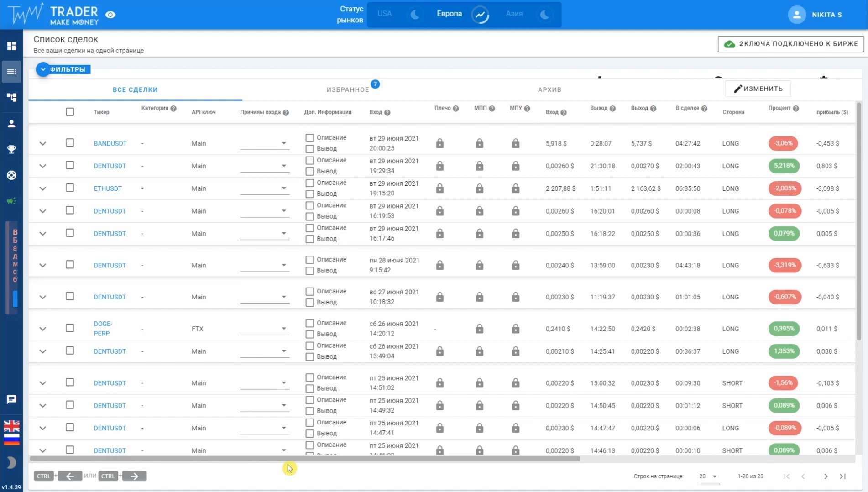The height and width of the screenshot is (492, 868).
Task: Switch to ИЗБРАННОЕ tab
Action: pos(348,89)
